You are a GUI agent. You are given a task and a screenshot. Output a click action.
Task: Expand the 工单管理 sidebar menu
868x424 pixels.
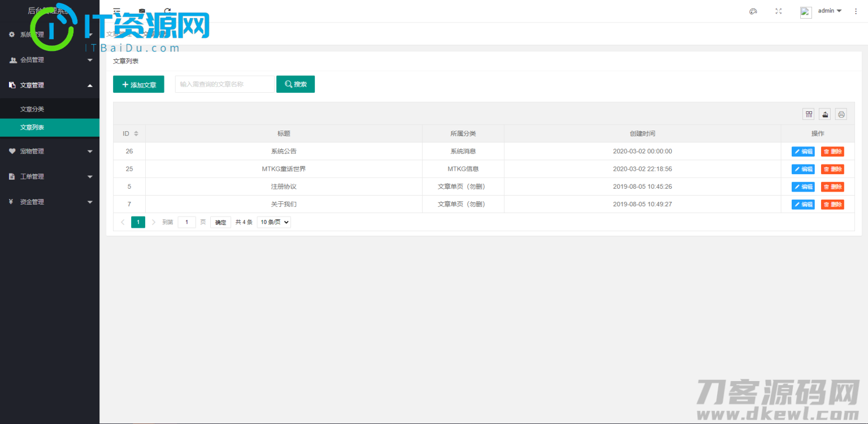pos(50,176)
